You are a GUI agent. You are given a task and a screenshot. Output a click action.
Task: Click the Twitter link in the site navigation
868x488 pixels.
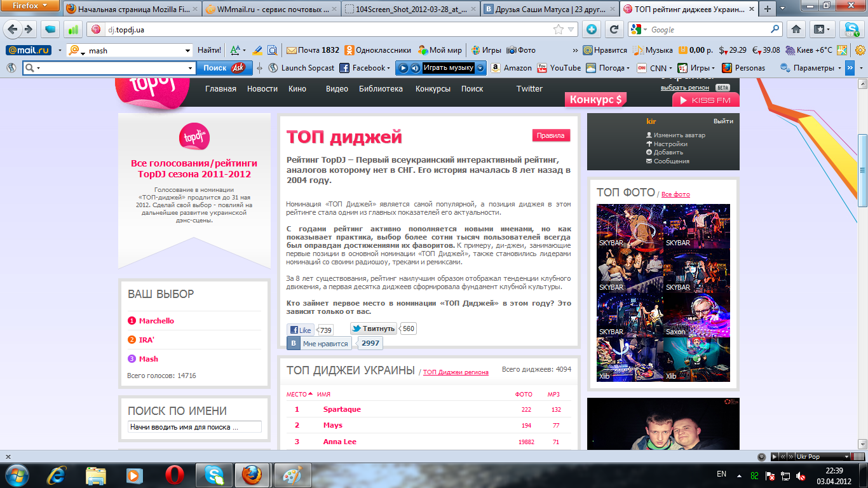529,89
